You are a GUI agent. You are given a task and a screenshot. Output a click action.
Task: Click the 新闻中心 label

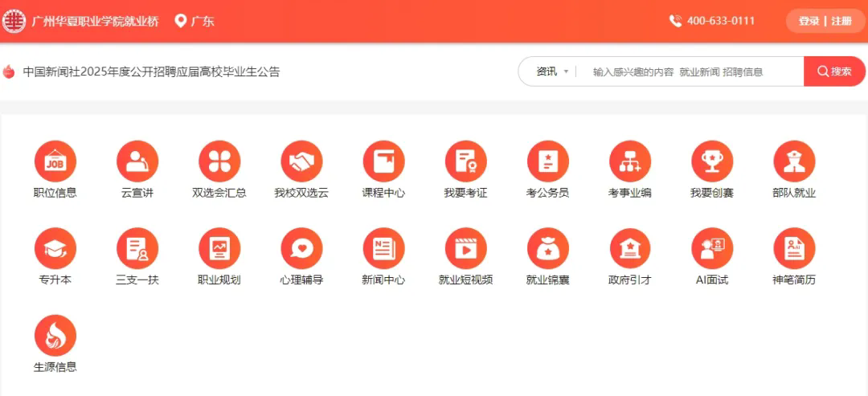[383, 280]
